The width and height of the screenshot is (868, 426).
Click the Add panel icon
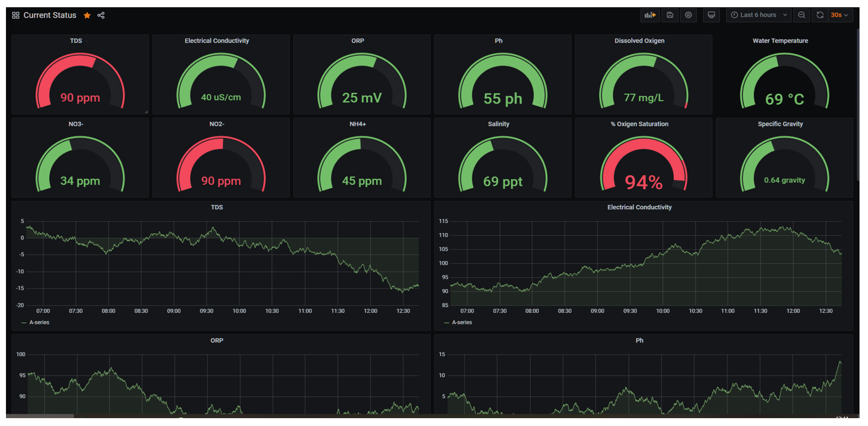coord(650,15)
